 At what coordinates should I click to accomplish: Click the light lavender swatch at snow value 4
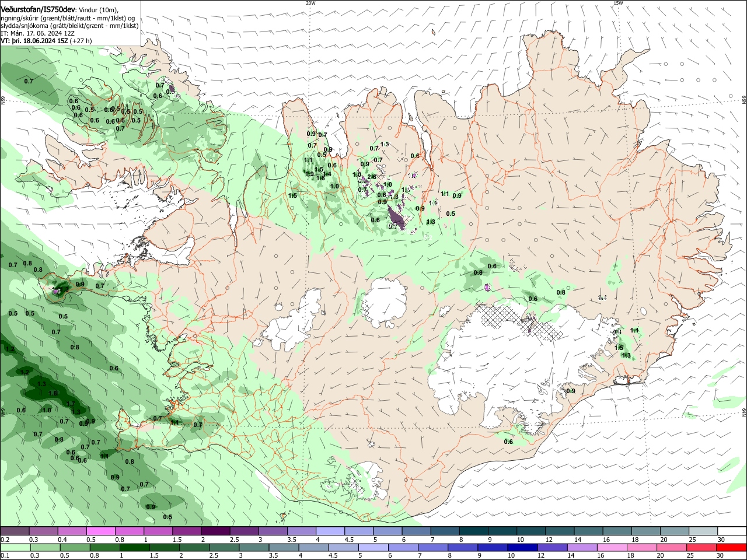coord(329,531)
